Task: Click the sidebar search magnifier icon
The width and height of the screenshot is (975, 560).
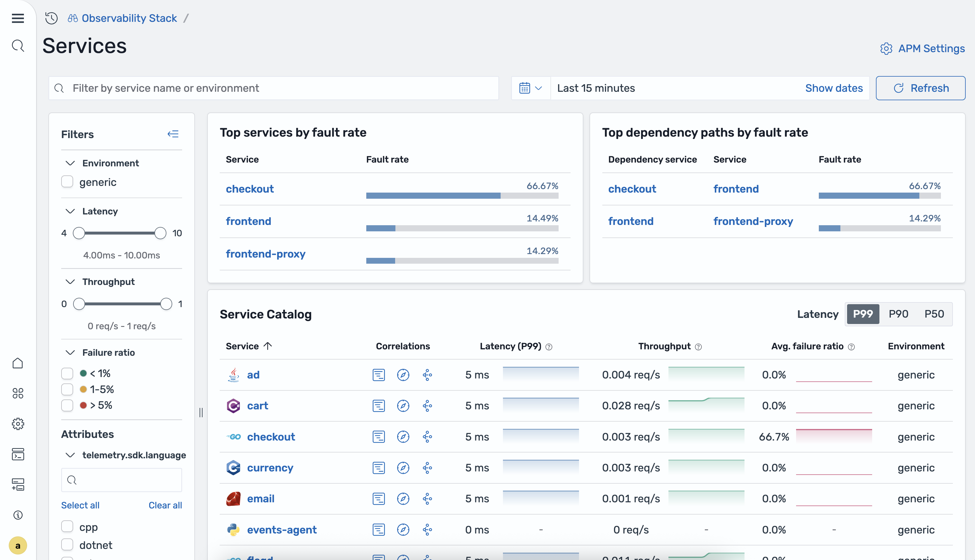Action: point(18,46)
